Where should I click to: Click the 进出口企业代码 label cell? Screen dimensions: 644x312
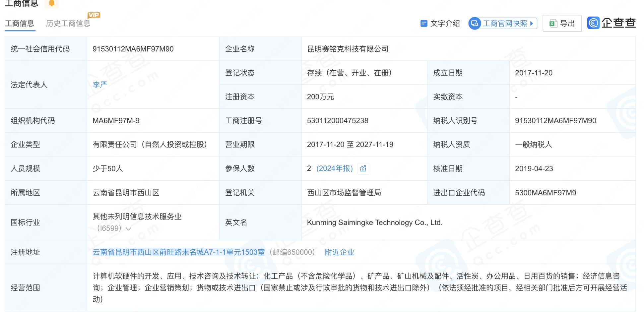[x=469, y=193]
